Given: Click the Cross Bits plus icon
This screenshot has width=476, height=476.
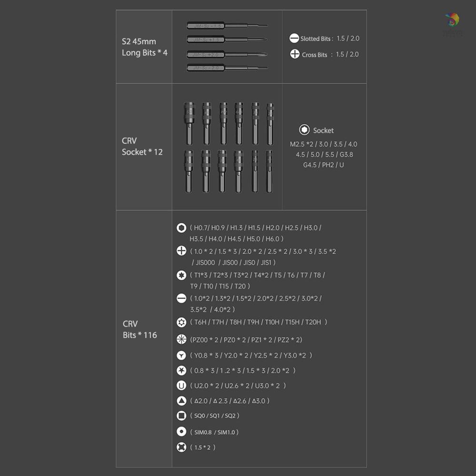Looking at the screenshot, I should (295, 54).
